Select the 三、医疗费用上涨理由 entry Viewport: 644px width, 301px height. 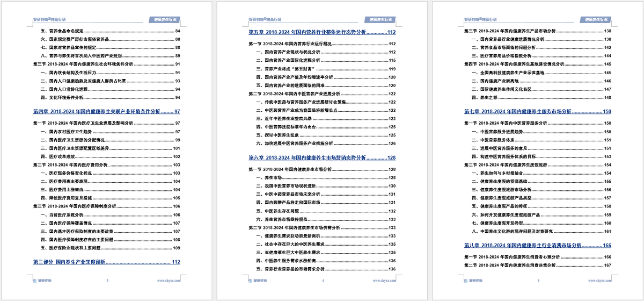110,190
